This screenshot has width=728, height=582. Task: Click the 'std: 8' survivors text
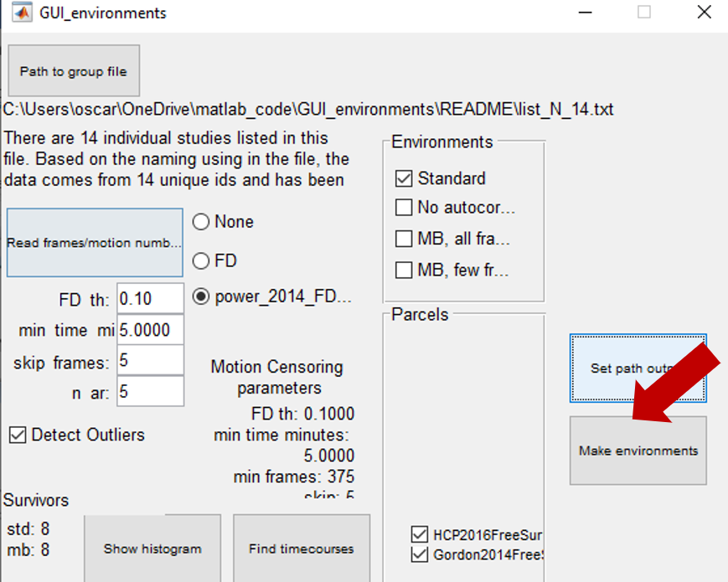tap(28, 528)
